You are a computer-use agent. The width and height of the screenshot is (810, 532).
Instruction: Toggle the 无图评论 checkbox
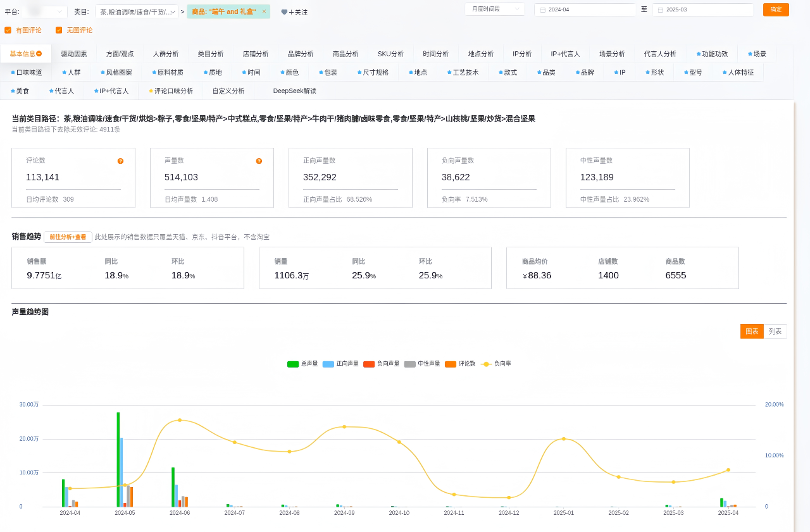59,30
